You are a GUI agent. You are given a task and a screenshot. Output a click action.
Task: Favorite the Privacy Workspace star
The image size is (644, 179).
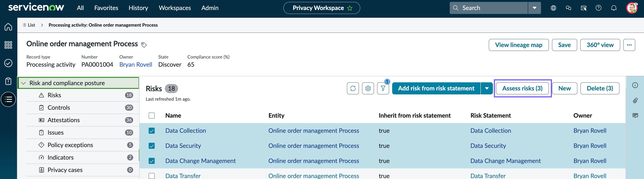point(350,8)
